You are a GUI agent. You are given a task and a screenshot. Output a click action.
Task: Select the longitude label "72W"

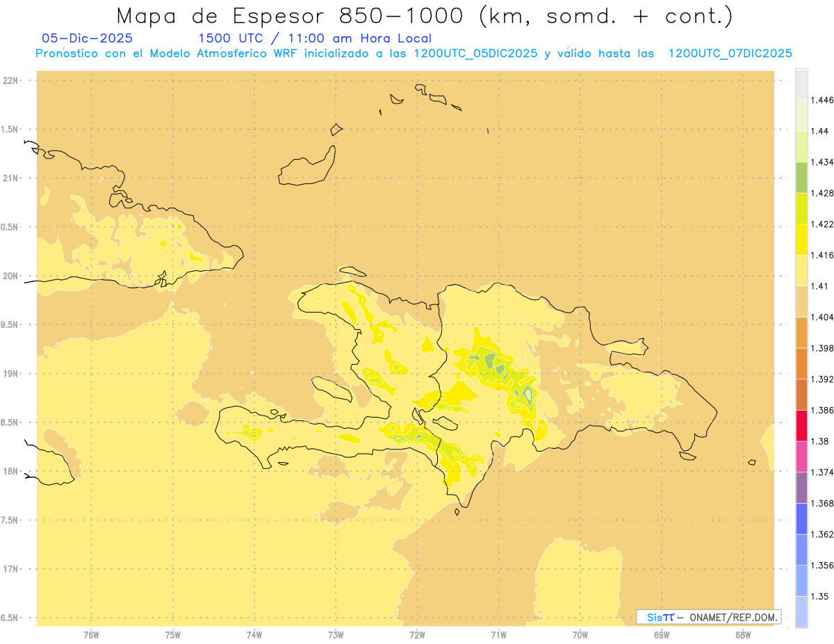(417, 634)
